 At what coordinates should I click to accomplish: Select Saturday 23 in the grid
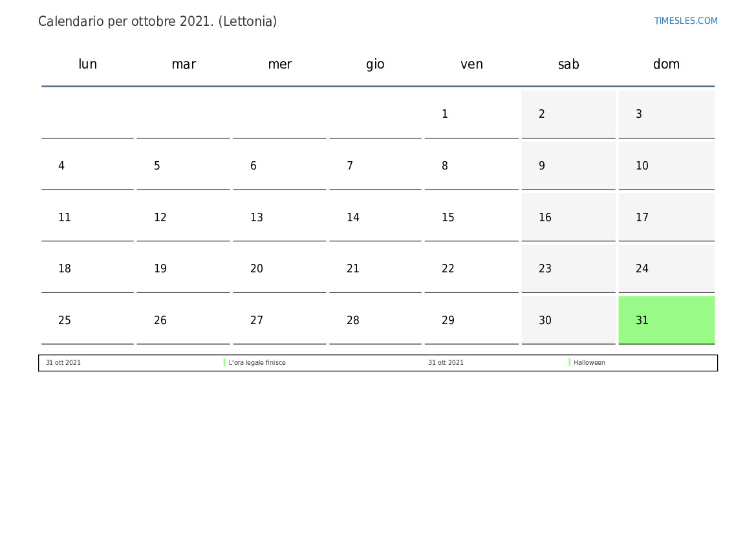568,268
